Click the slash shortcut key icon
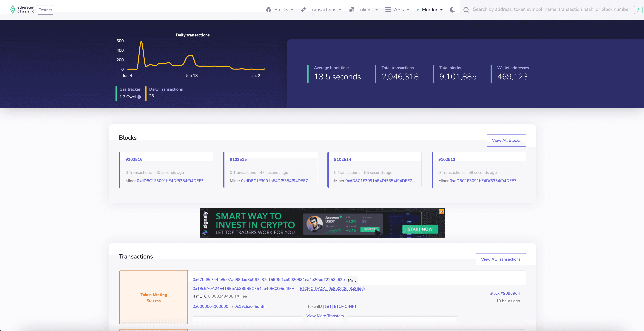Image resolution: width=644 pixels, height=331 pixels. 638,10
